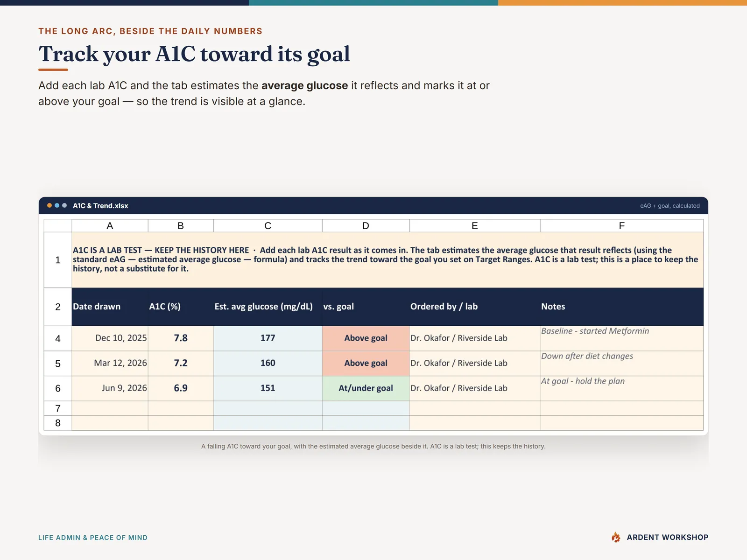The width and height of the screenshot is (747, 560).
Task: Select row 4 header
Action: (58, 338)
